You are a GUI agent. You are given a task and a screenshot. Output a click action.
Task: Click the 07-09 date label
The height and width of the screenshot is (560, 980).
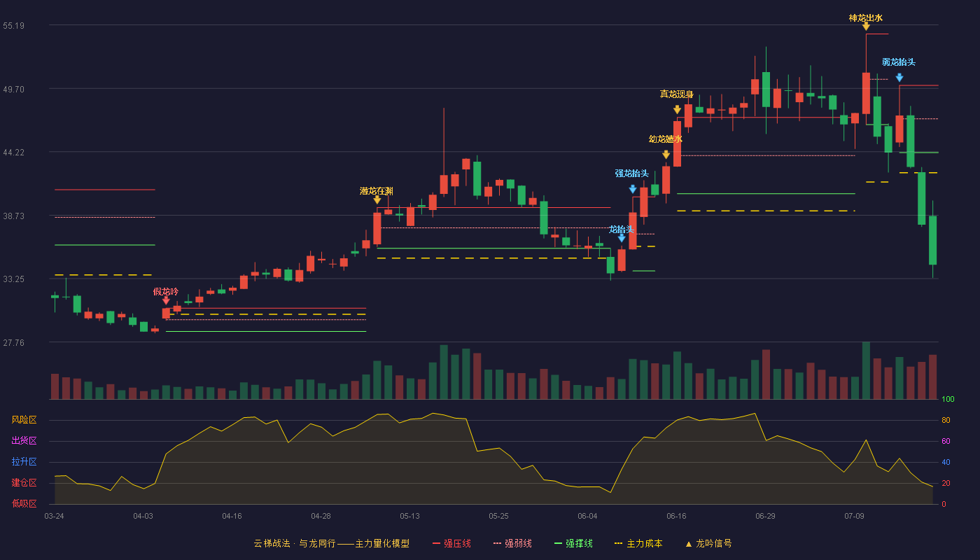click(x=854, y=516)
